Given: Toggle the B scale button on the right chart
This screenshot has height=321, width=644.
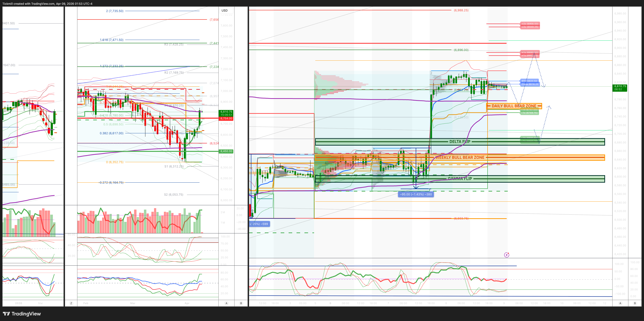Looking at the screenshot, I should pos(635,303).
